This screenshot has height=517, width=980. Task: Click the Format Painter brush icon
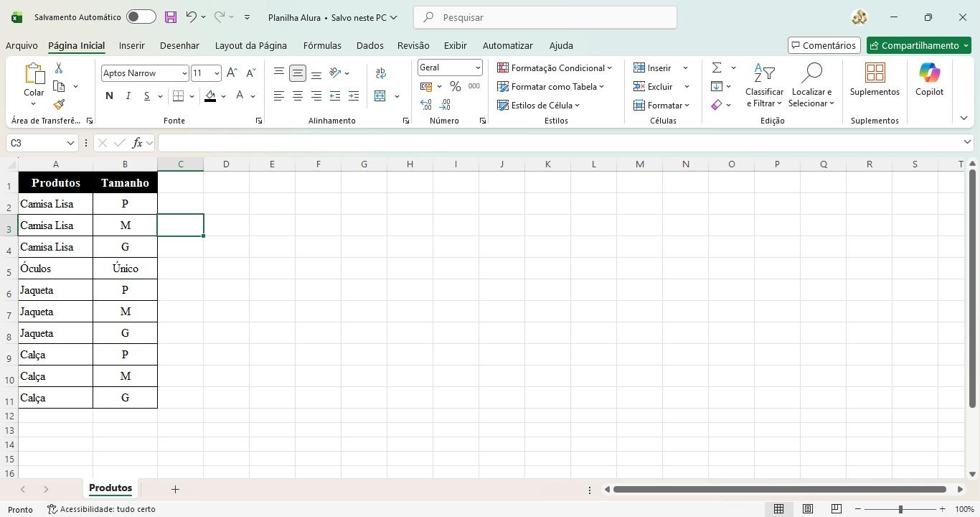point(59,104)
